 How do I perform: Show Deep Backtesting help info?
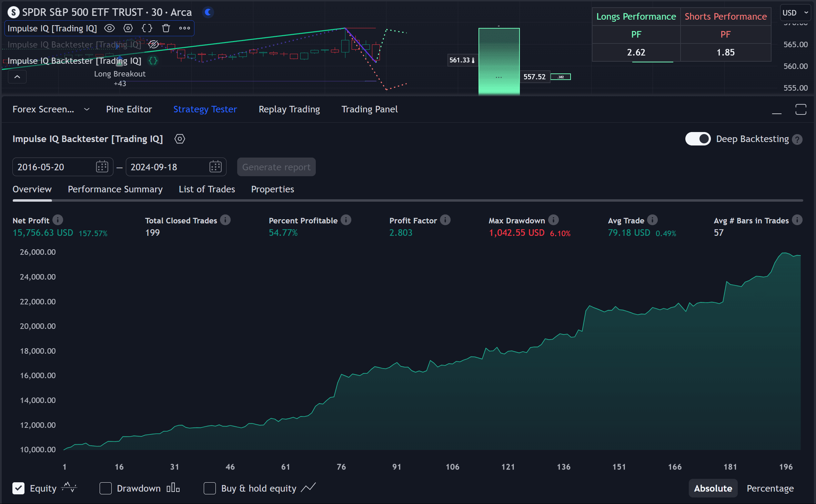coord(797,139)
